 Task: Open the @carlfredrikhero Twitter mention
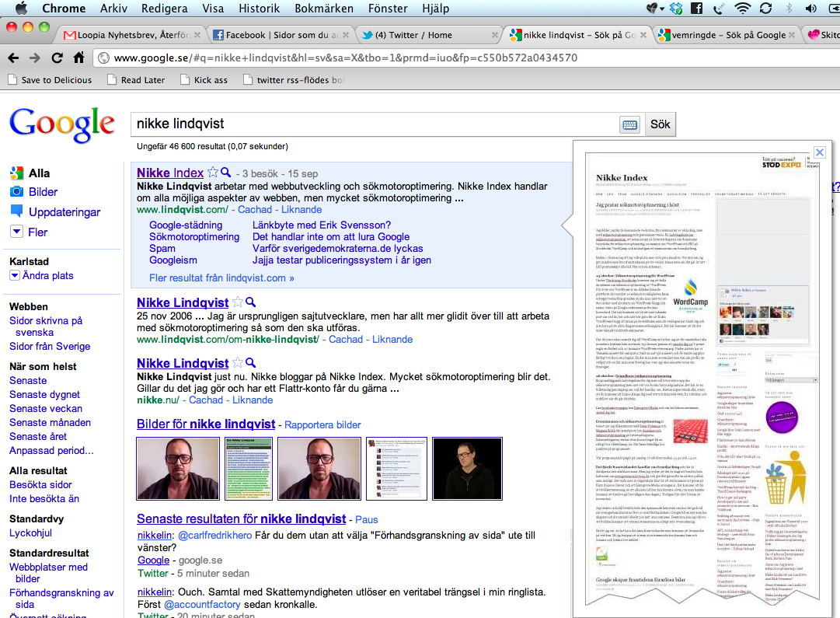214,536
